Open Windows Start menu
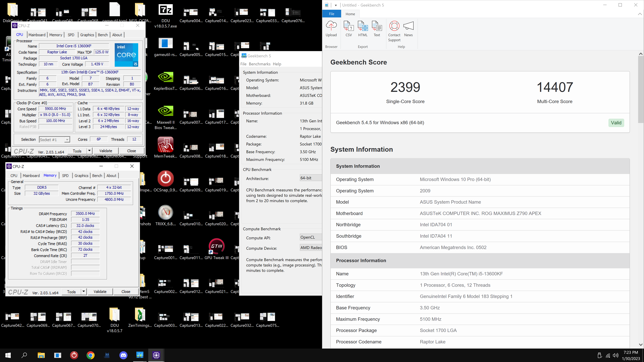 (x=8, y=355)
